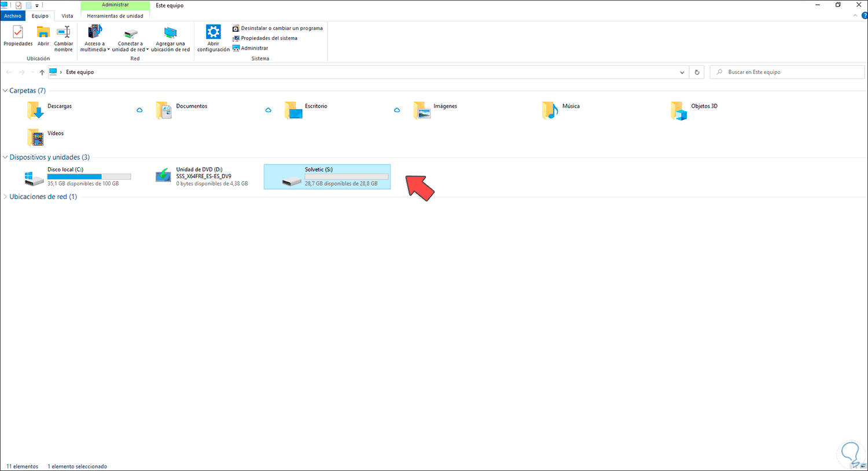Select the Descargas folder
Image resolution: width=868 pixels, height=471 pixels.
tap(50, 110)
